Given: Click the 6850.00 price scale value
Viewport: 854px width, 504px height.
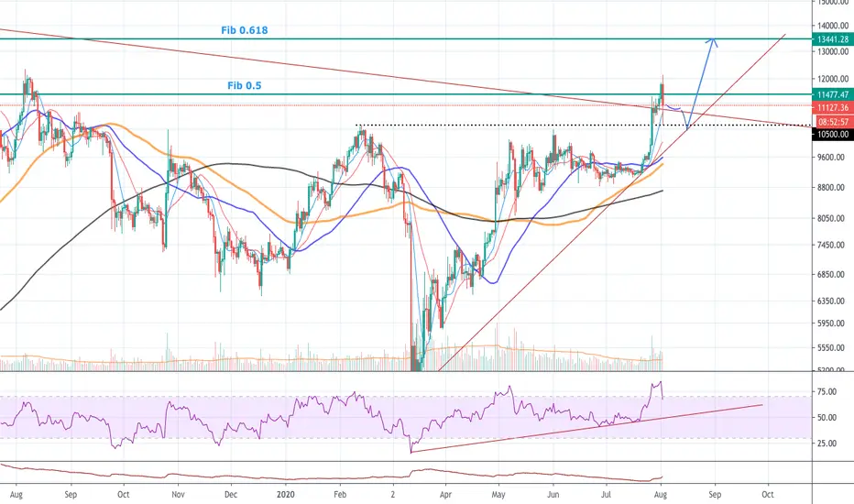Looking at the screenshot, I should (831, 275).
